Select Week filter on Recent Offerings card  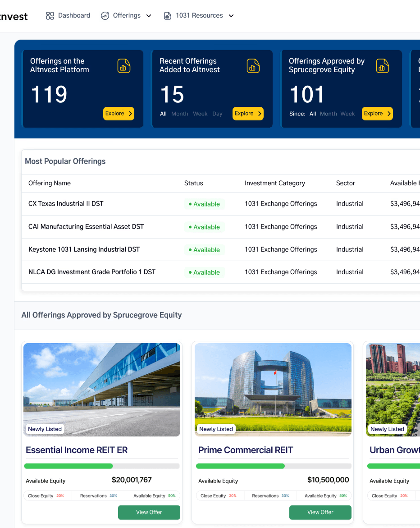[200, 114]
